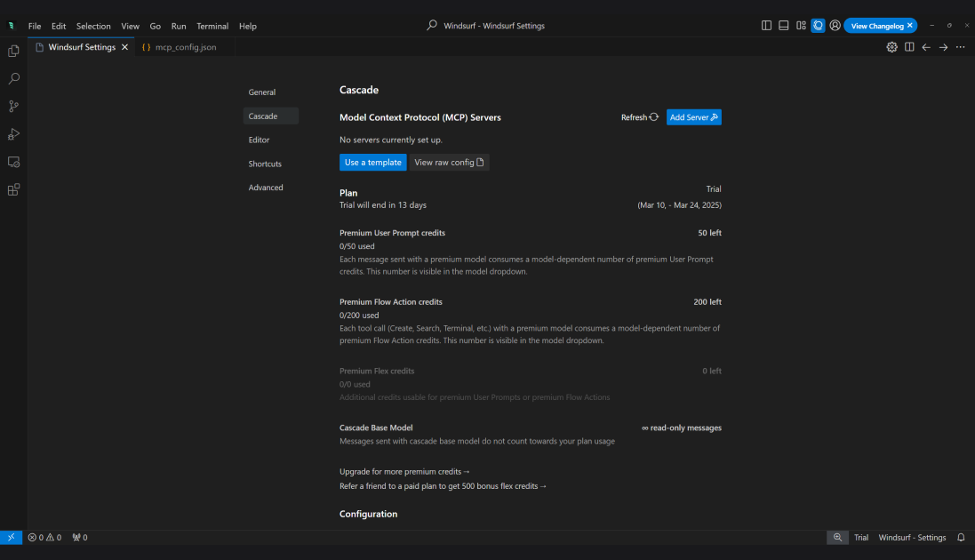Select the Cascade settings section
Viewport: 975px width, 560px height.
[x=271, y=116]
